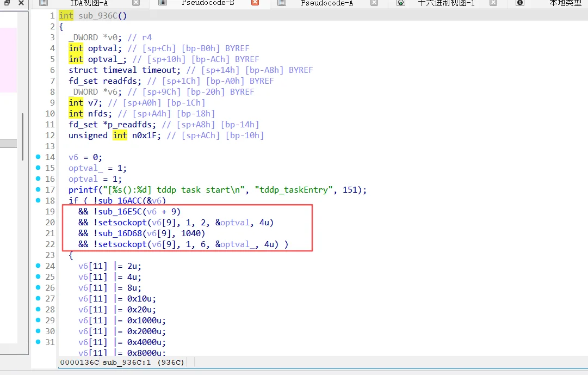The width and height of the screenshot is (588, 375).
Task: Click the 0x4000u constant on line 31
Action: [144, 342]
